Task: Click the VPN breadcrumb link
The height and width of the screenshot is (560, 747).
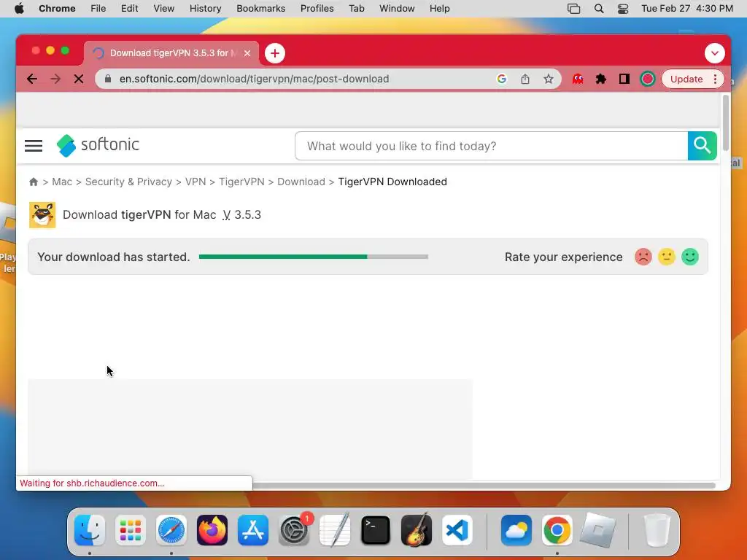Action: tap(196, 182)
